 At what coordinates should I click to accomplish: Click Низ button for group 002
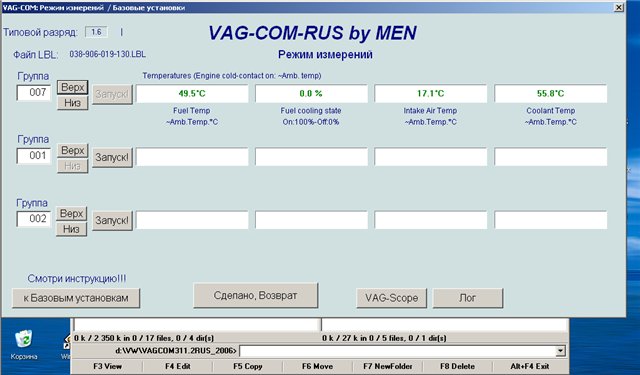71,229
